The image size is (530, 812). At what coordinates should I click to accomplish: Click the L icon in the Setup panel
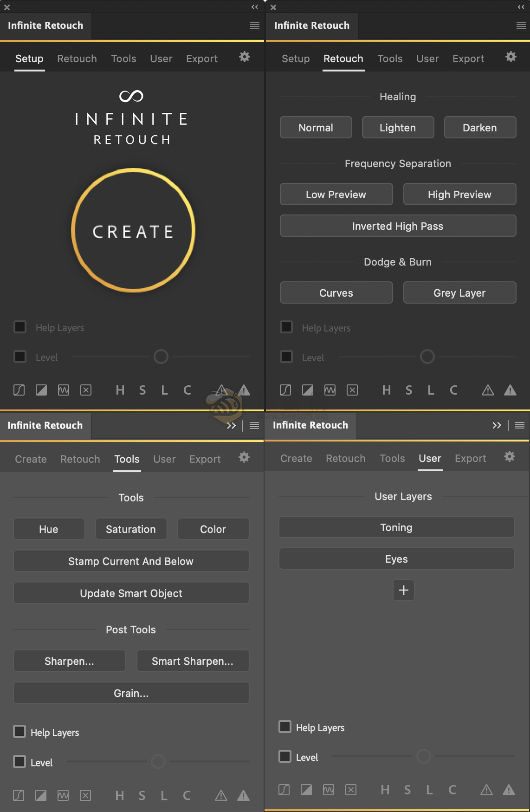click(165, 390)
